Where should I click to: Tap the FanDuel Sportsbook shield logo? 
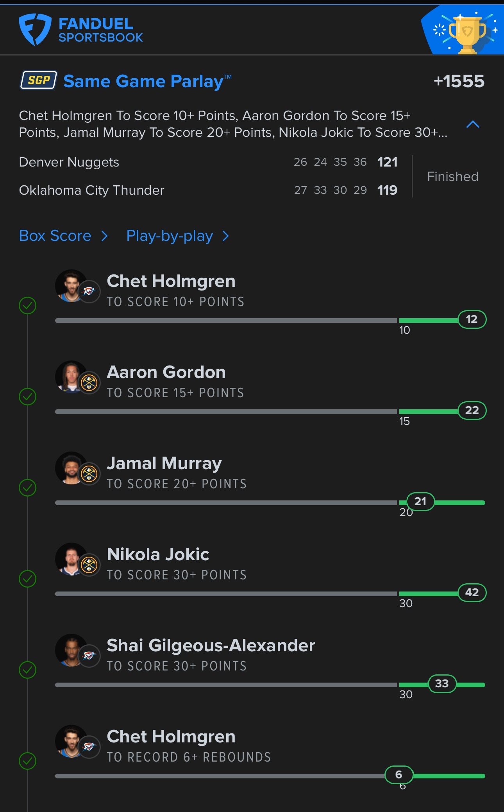pos(35,29)
